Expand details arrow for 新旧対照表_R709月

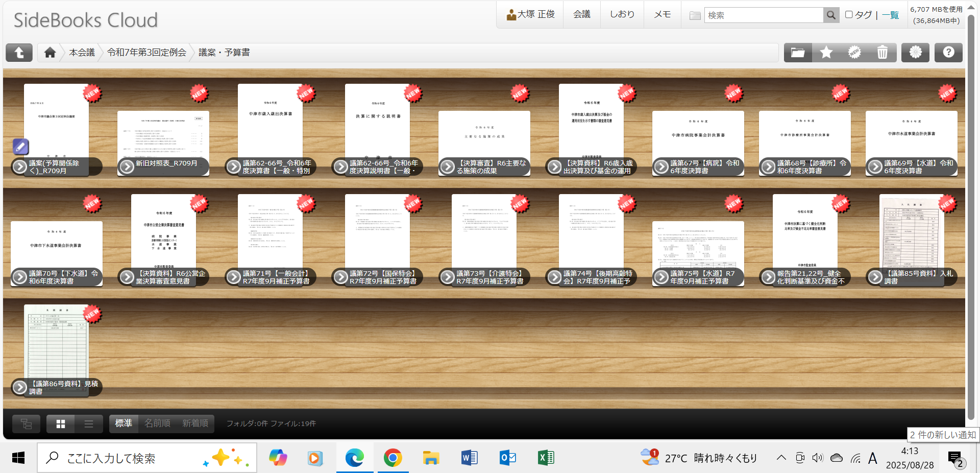coord(127,167)
